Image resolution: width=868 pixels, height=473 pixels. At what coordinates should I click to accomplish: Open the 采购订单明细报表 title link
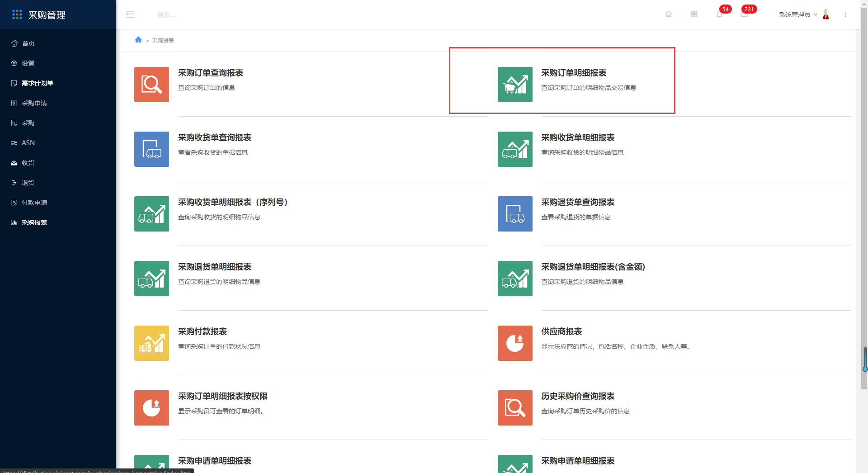pos(574,73)
